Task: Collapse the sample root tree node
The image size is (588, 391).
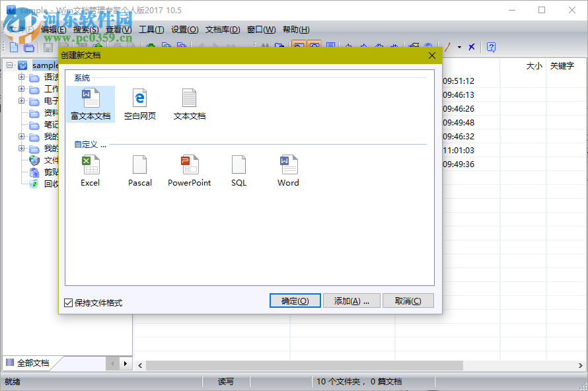Action: click(10, 65)
